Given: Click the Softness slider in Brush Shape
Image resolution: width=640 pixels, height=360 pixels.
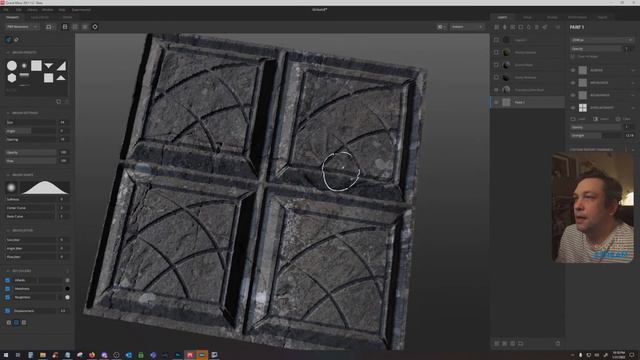Looking at the screenshot, I should [31, 200].
